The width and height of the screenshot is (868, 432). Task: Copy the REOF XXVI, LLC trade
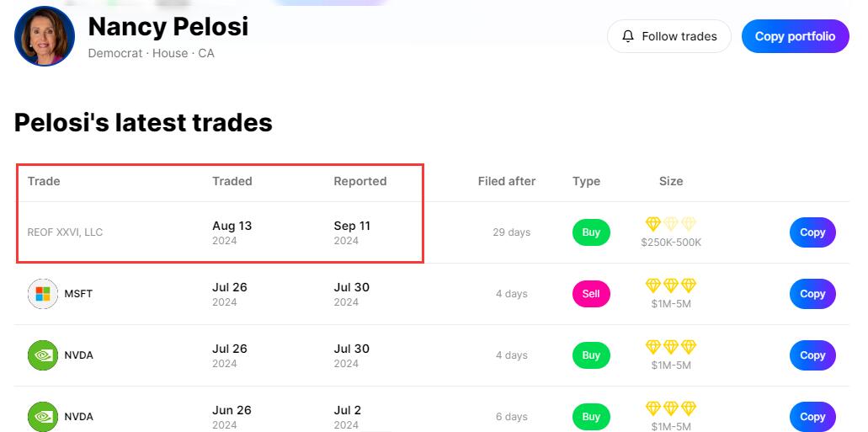coord(812,232)
